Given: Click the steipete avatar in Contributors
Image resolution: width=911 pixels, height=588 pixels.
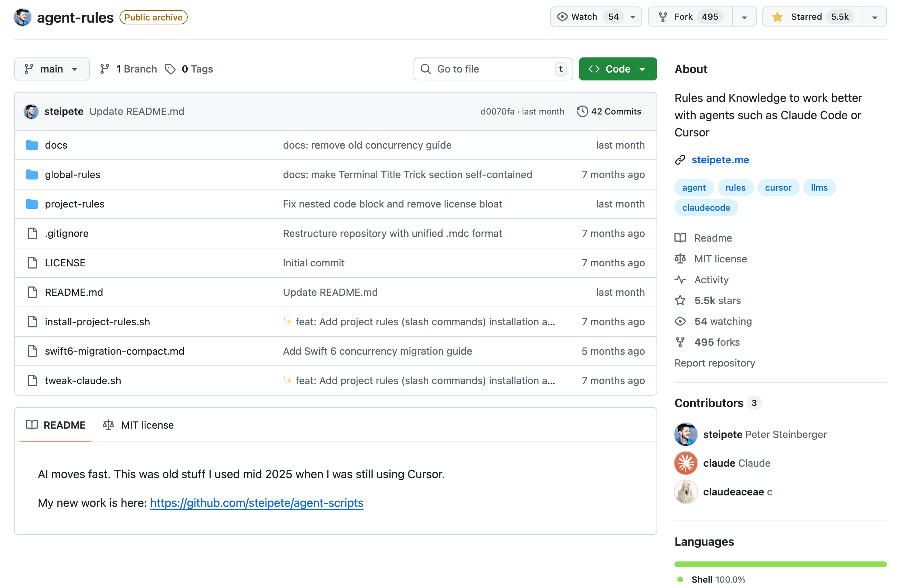Looking at the screenshot, I should 685,434.
